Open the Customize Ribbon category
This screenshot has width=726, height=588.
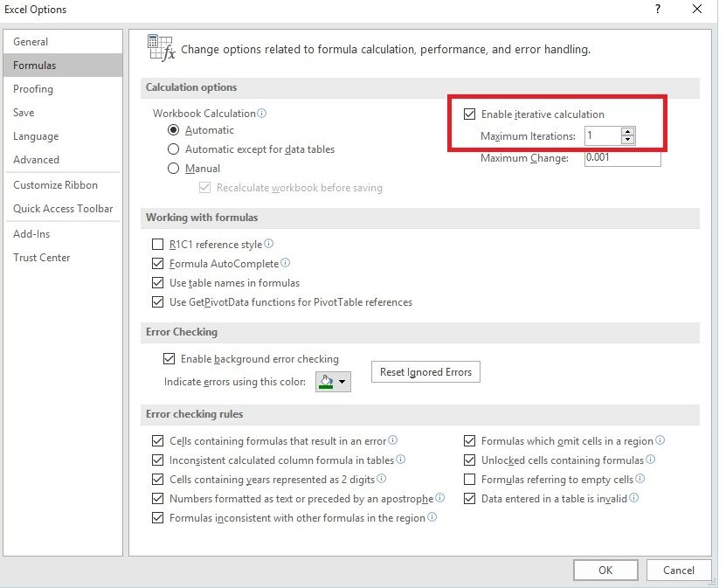63,185
